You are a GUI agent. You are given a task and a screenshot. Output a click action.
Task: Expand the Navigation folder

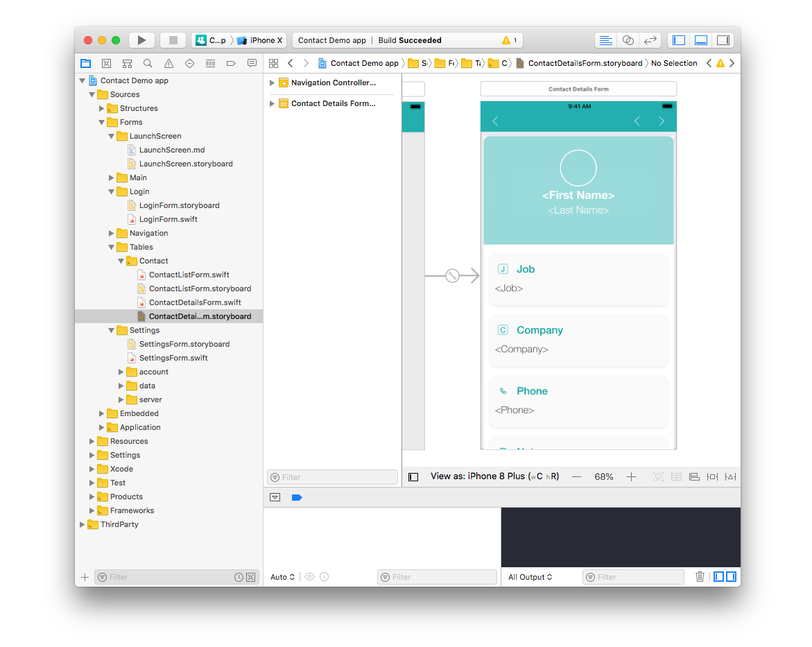click(x=112, y=233)
